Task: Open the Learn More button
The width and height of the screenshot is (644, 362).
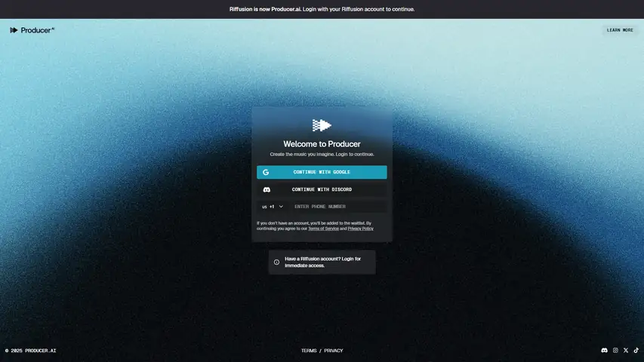Action: 620,30
